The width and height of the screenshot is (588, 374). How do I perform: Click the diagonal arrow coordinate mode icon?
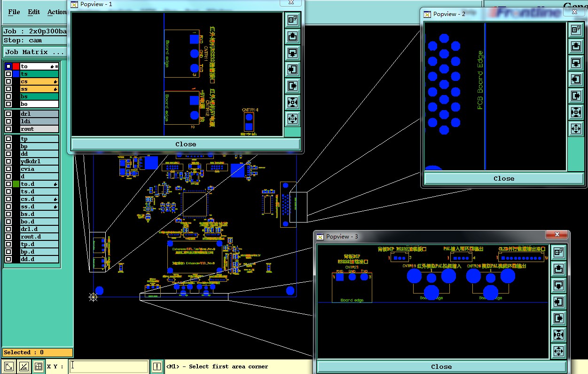pyautogui.click(x=8, y=366)
